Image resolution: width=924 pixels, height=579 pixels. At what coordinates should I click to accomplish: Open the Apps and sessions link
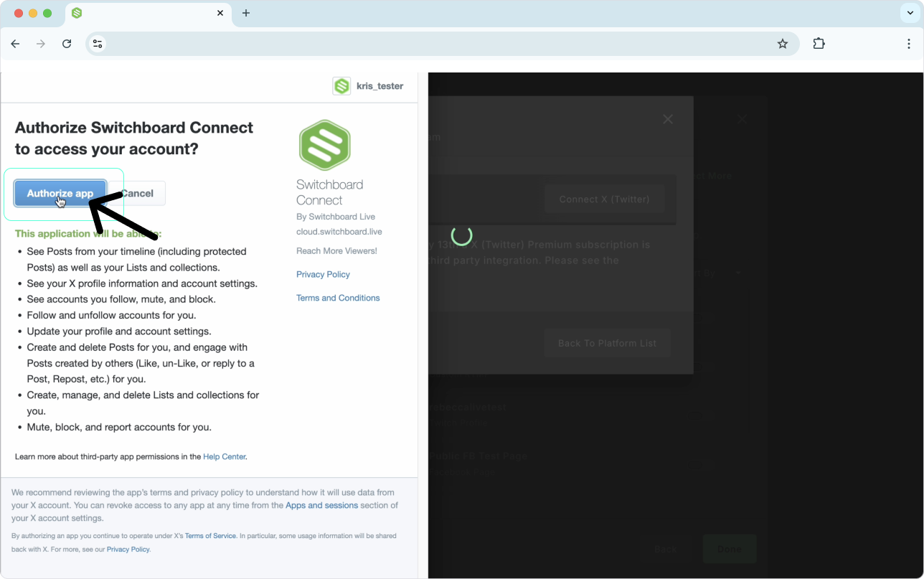click(x=321, y=505)
